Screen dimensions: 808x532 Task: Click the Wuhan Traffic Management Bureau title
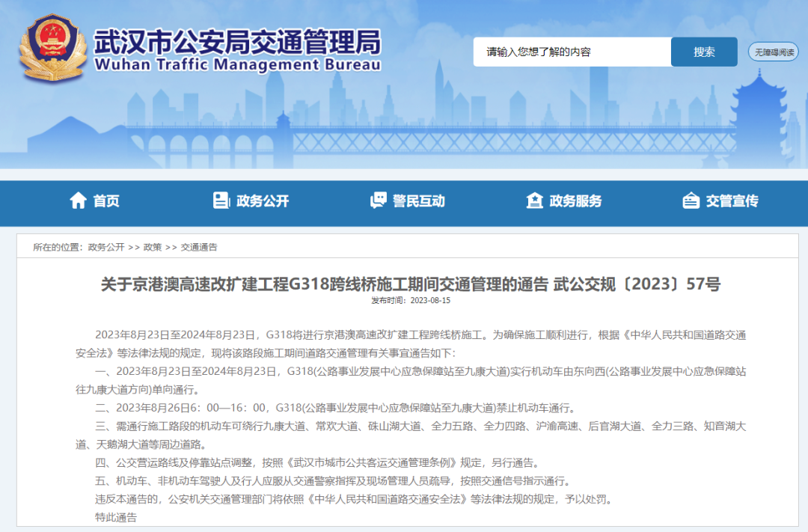[x=237, y=51]
